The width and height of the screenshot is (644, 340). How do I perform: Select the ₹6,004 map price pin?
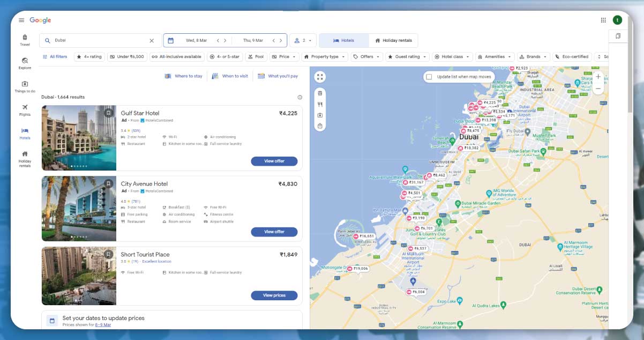416,292
